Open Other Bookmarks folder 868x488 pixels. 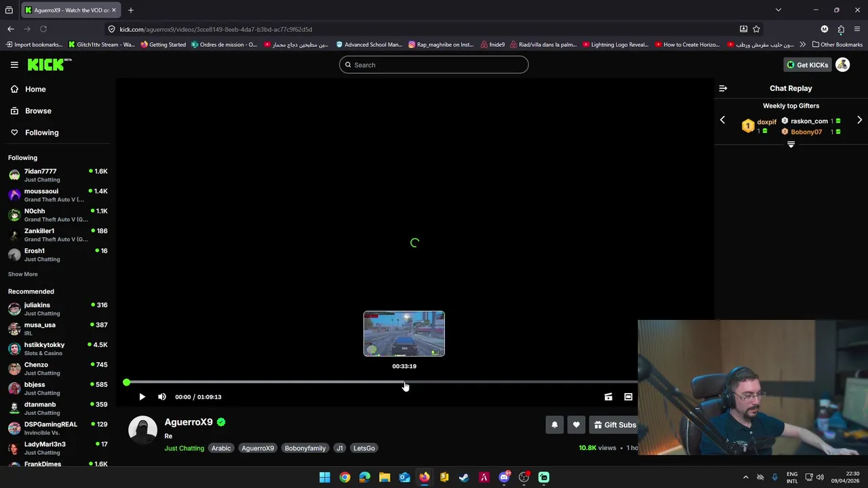point(837,45)
